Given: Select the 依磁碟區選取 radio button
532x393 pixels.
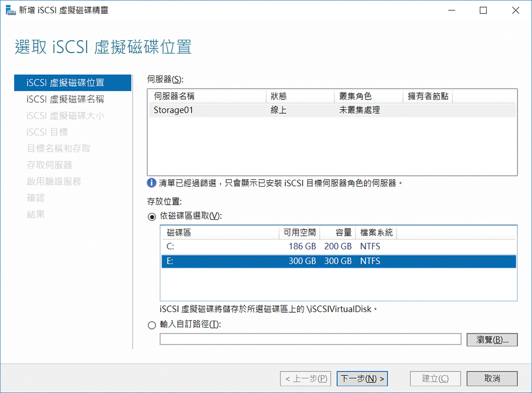Looking at the screenshot, I should pos(152,216).
